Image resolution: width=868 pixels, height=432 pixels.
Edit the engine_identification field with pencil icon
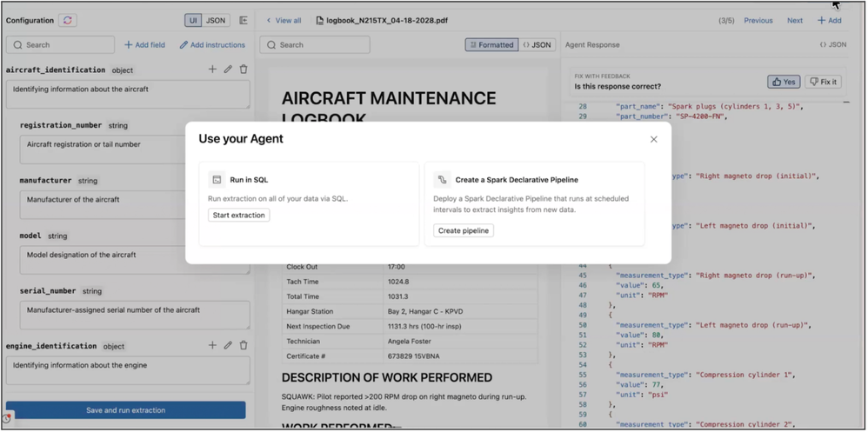228,345
